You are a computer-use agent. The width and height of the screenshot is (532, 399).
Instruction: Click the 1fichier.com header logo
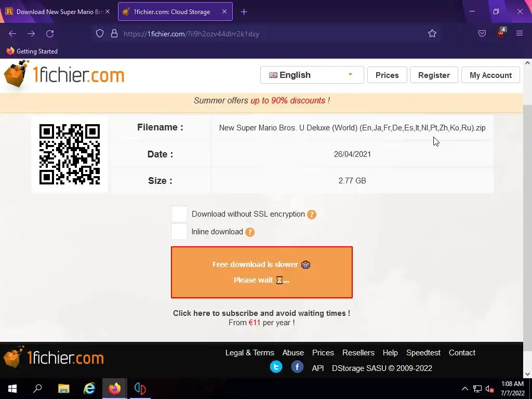(x=64, y=74)
